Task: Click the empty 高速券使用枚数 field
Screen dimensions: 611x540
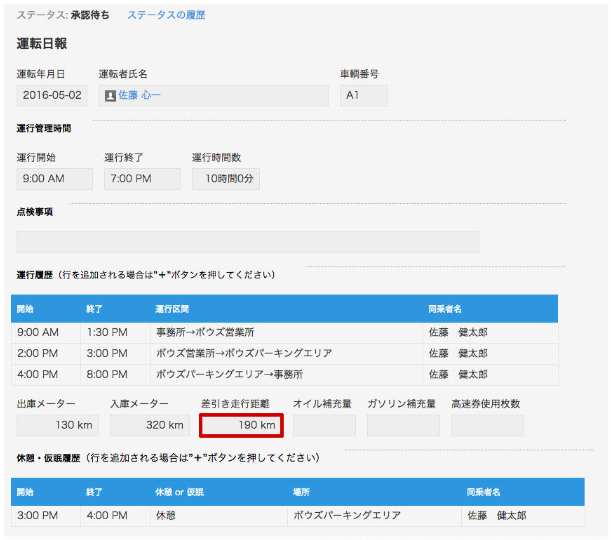Action: tap(487, 426)
